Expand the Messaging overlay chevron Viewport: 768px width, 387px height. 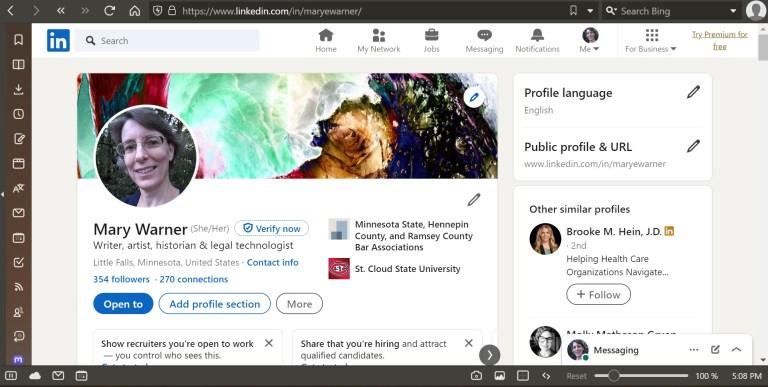(x=736, y=350)
